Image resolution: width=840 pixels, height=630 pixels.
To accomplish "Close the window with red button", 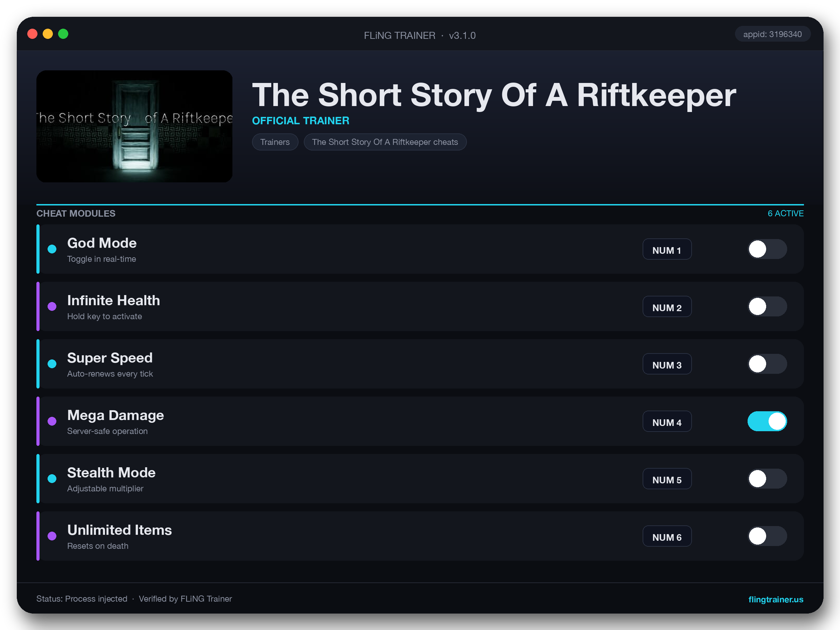I will 32,34.
